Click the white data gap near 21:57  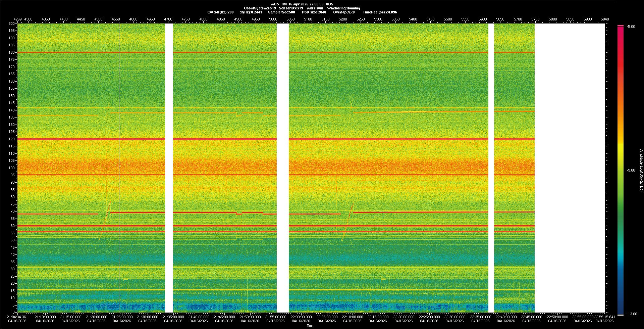pos(282,168)
